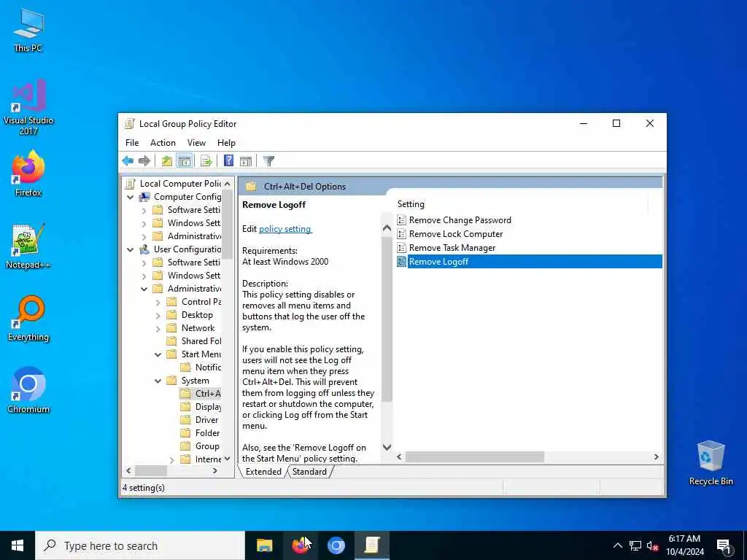The width and height of the screenshot is (747, 560).
Task: Expand Desktop tree node
Action: point(158,315)
